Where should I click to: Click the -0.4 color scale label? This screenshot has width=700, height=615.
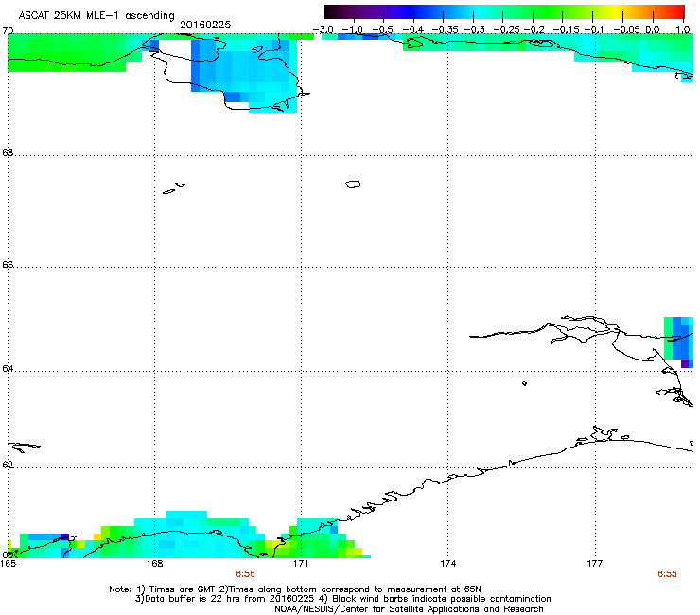coord(413,30)
